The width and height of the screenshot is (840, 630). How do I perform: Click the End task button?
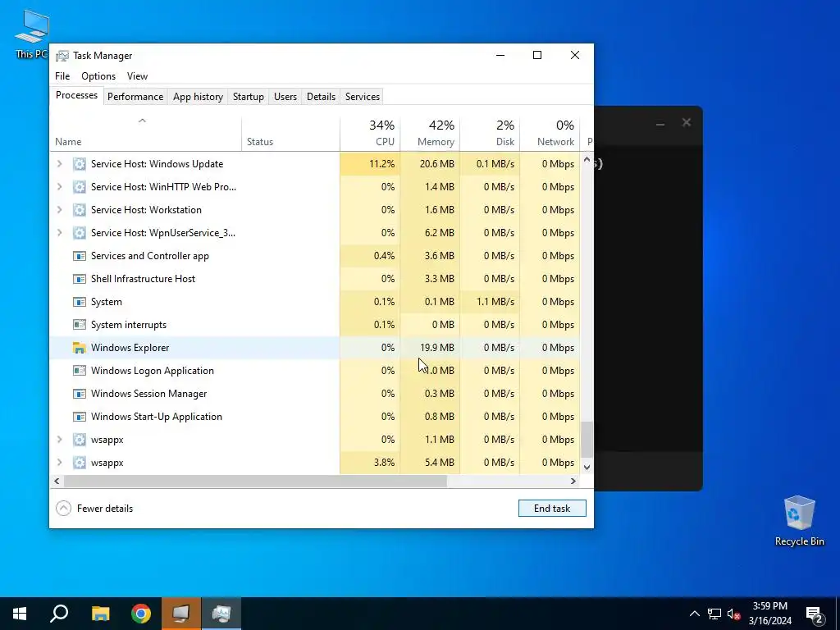552,509
